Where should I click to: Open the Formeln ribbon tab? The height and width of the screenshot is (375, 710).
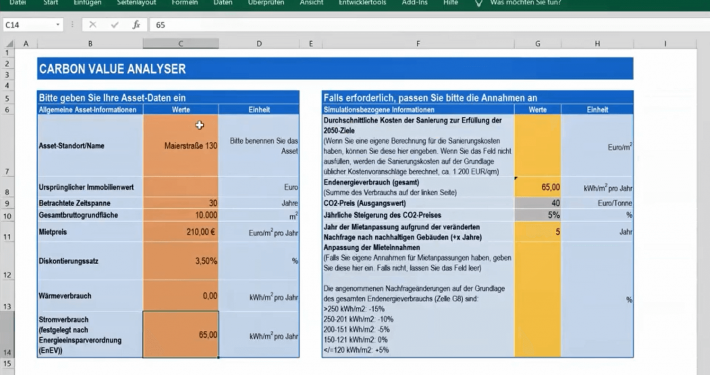coord(185,3)
